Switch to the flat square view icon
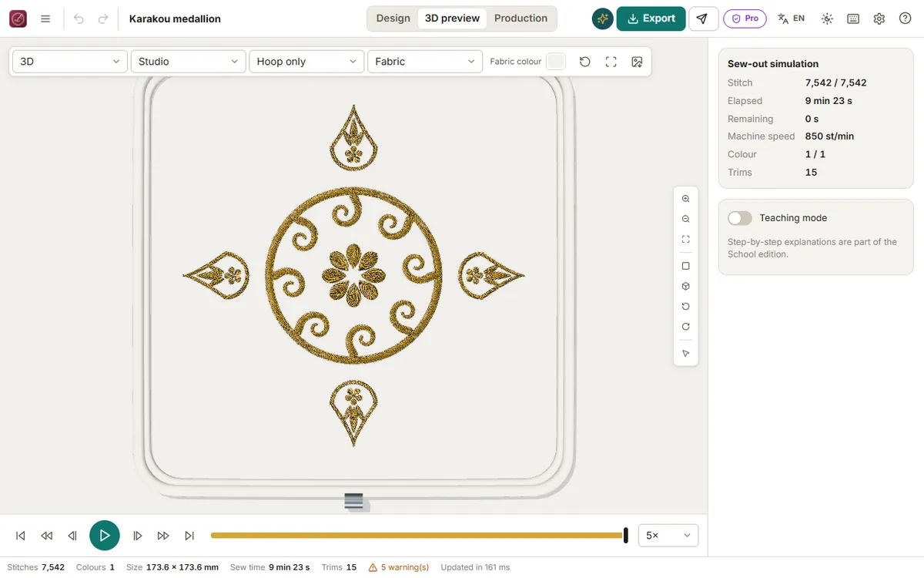The image size is (924, 578). [686, 266]
